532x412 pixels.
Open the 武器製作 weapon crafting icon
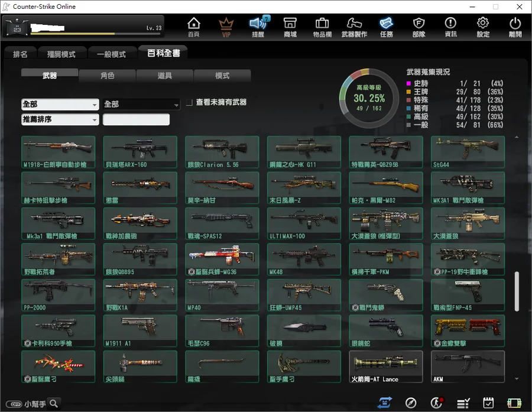(354, 27)
